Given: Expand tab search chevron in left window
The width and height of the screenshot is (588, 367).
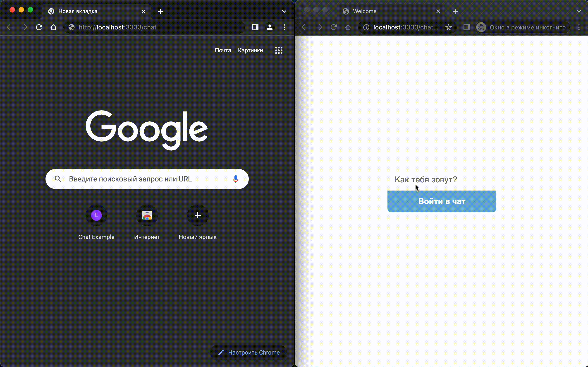Looking at the screenshot, I should 284,11.
